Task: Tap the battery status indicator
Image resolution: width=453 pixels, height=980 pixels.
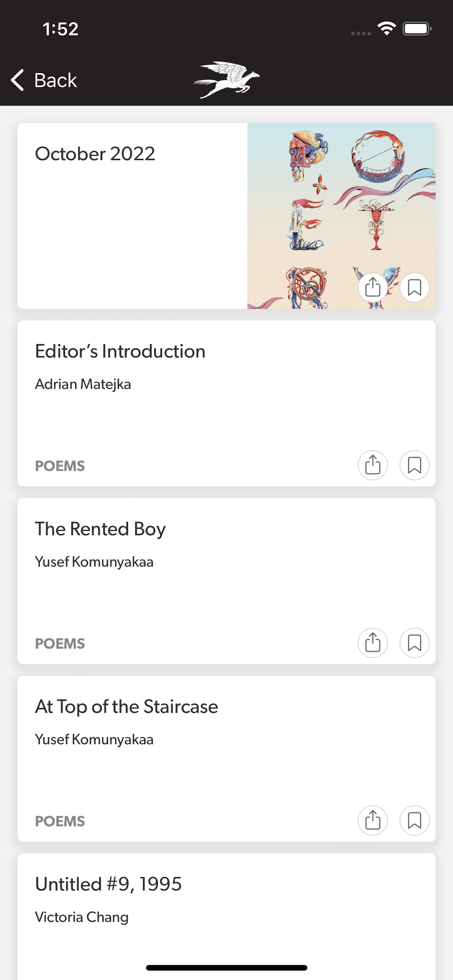Action: click(x=417, y=28)
